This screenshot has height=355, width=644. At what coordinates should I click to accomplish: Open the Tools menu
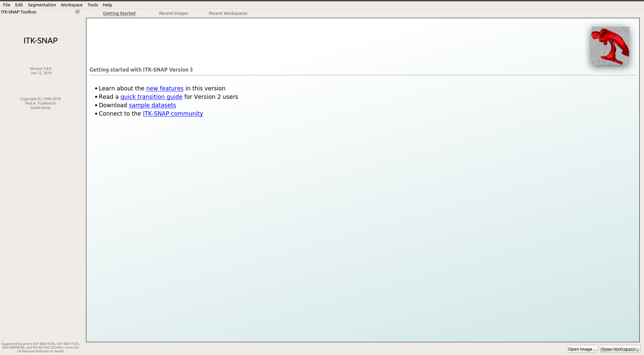pos(92,5)
